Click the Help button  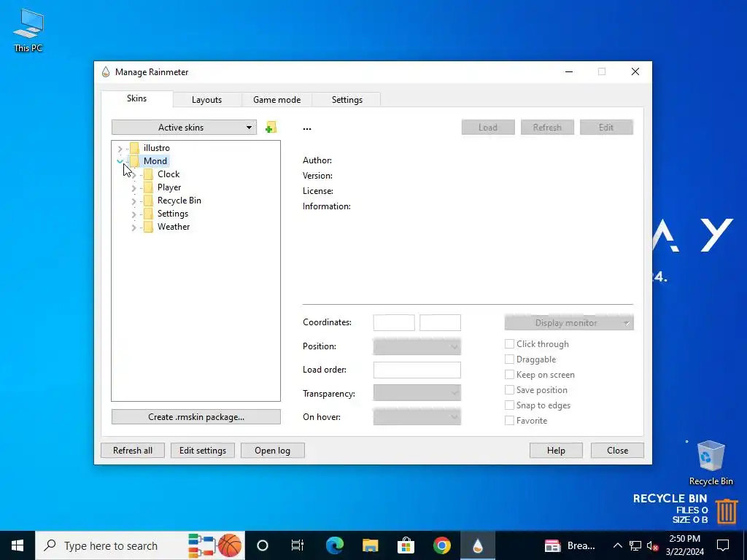(x=556, y=451)
